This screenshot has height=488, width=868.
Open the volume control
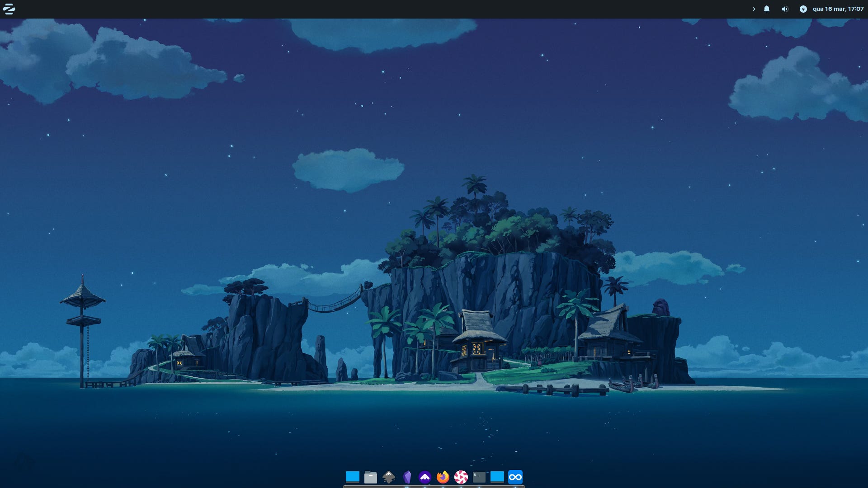(x=785, y=9)
